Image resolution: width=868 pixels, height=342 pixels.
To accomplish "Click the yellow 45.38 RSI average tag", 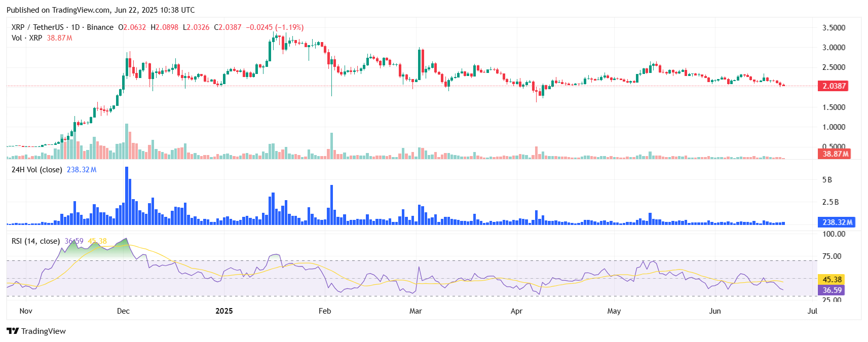I will [832, 280].
